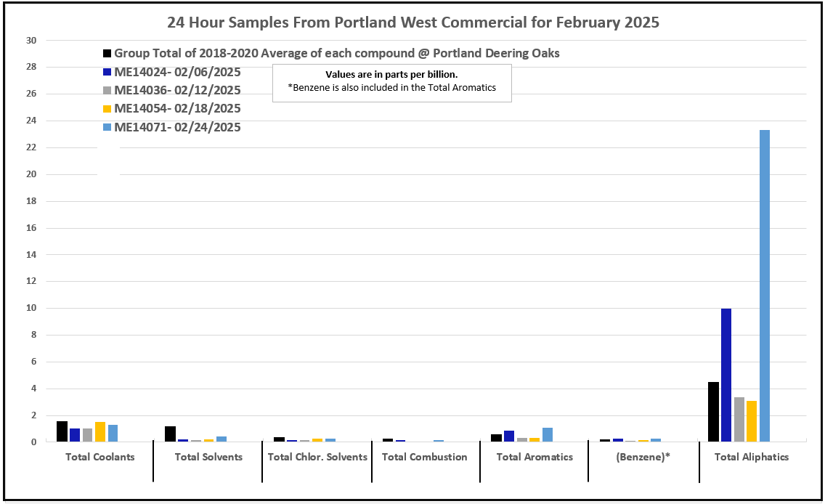Click the black Total Aliphatics bar
Screen dimensions: 825x504
713,411
